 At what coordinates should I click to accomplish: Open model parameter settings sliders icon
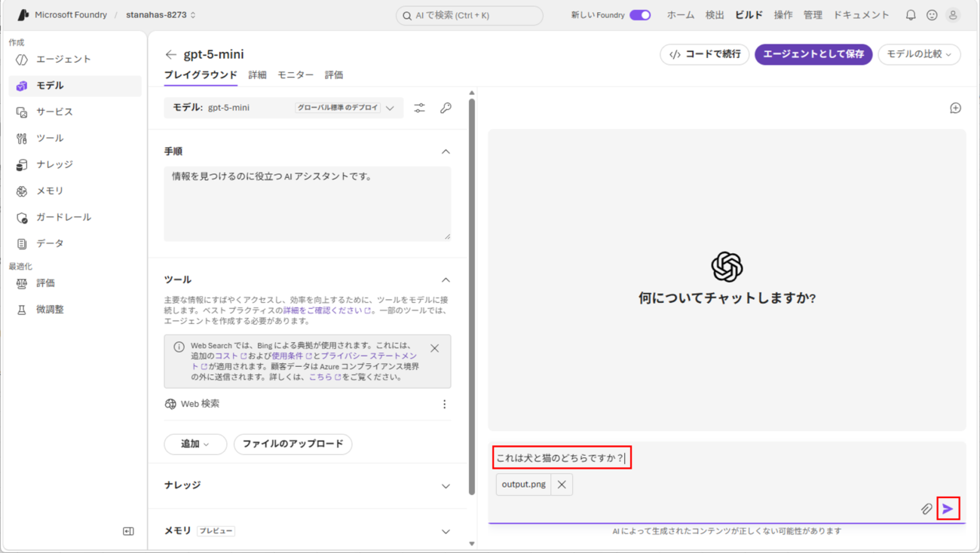(420, 108)
